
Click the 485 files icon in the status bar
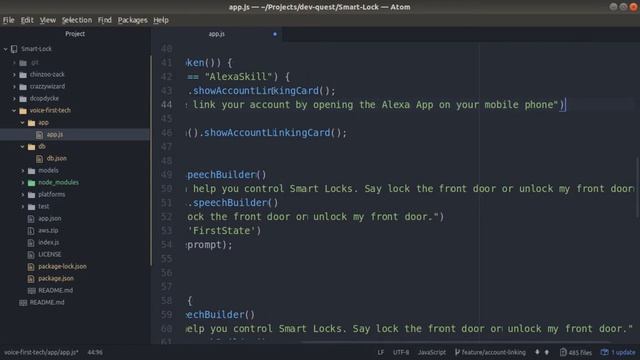563,352
